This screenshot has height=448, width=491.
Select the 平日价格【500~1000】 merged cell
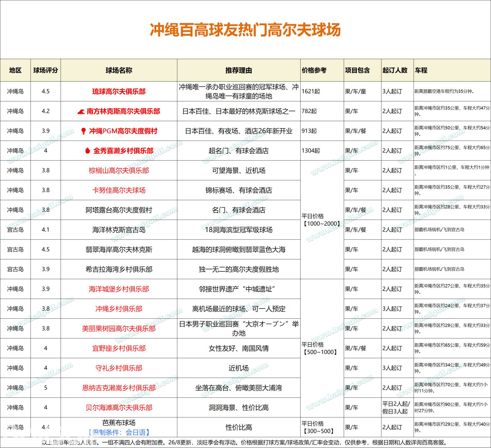[322, 348]
